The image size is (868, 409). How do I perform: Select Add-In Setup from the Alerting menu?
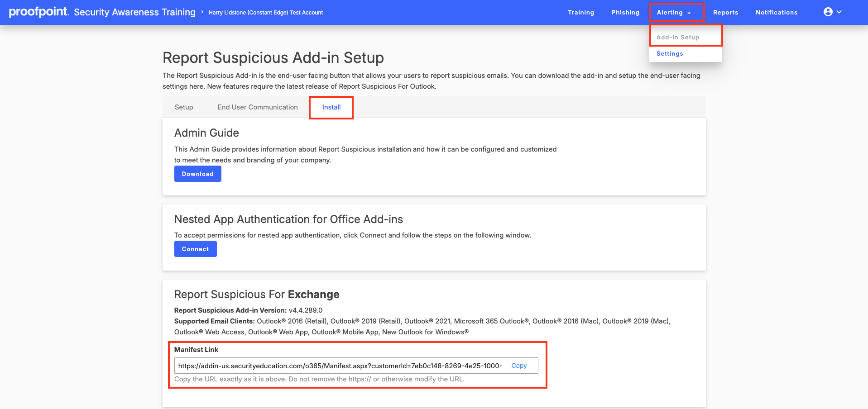[678, 37]
